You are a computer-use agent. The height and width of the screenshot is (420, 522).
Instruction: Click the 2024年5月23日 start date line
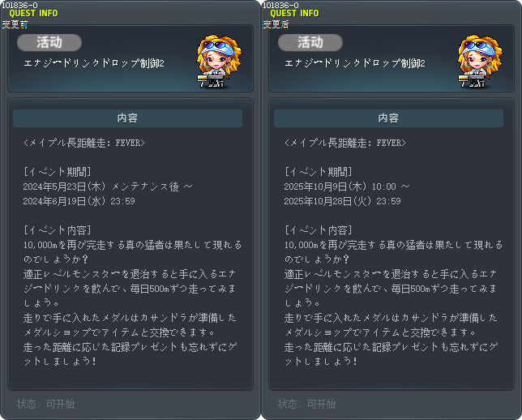click(108, 186)
